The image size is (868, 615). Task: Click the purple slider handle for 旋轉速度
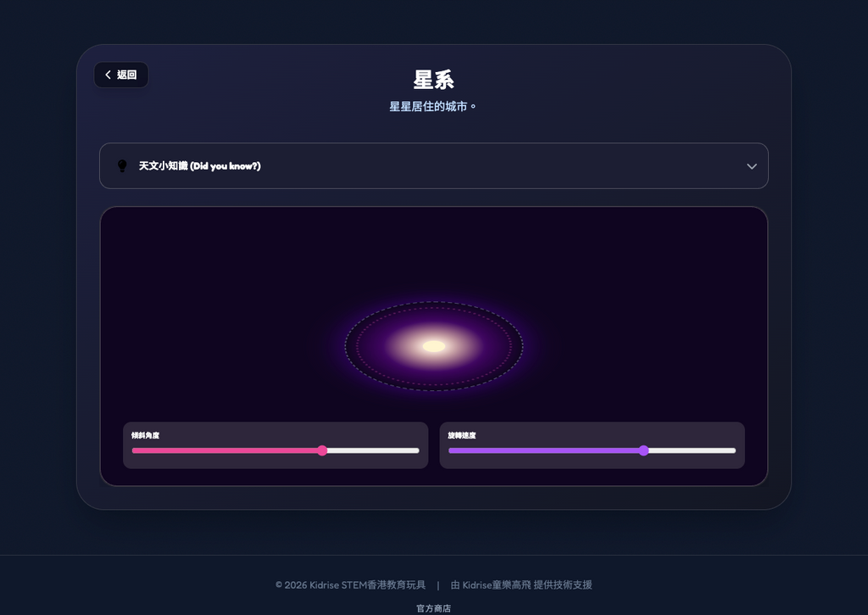point(643,450)
